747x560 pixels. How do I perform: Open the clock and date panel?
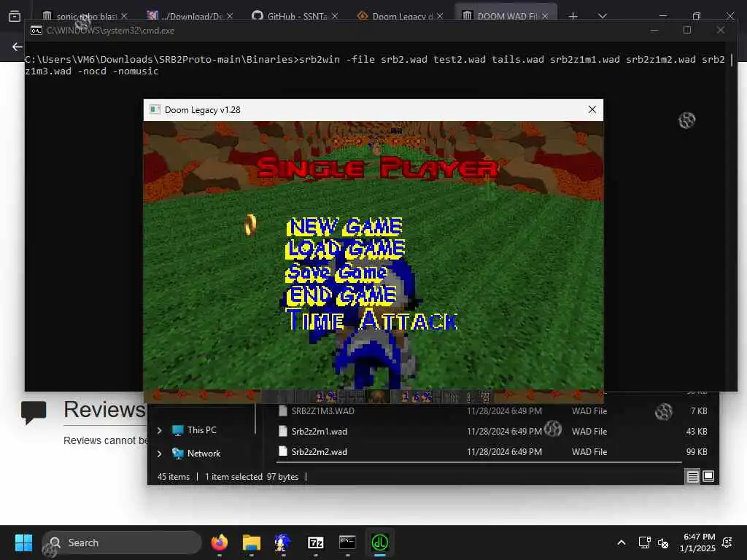[697, 542]
